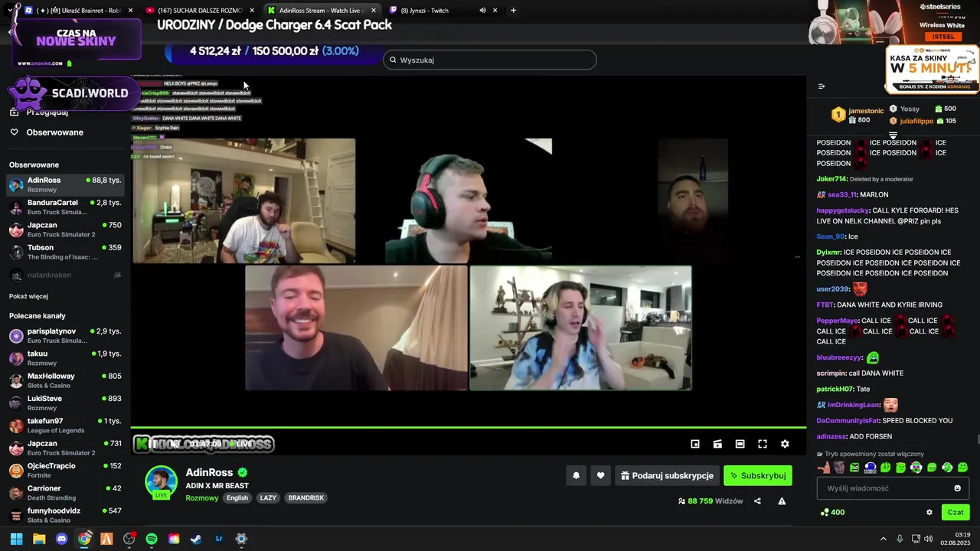
Task: Switch to the Ukraść Brainrot Roblox tab
Action: (78, 10)
